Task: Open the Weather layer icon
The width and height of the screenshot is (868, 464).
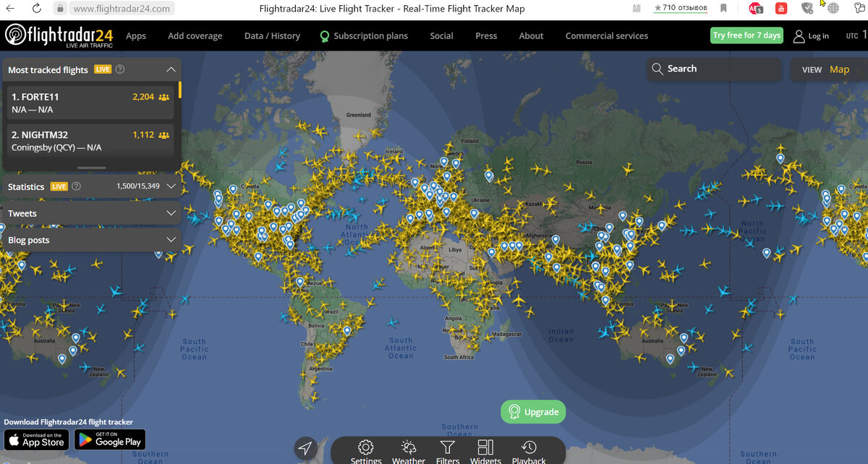Action: pos(408,447)
